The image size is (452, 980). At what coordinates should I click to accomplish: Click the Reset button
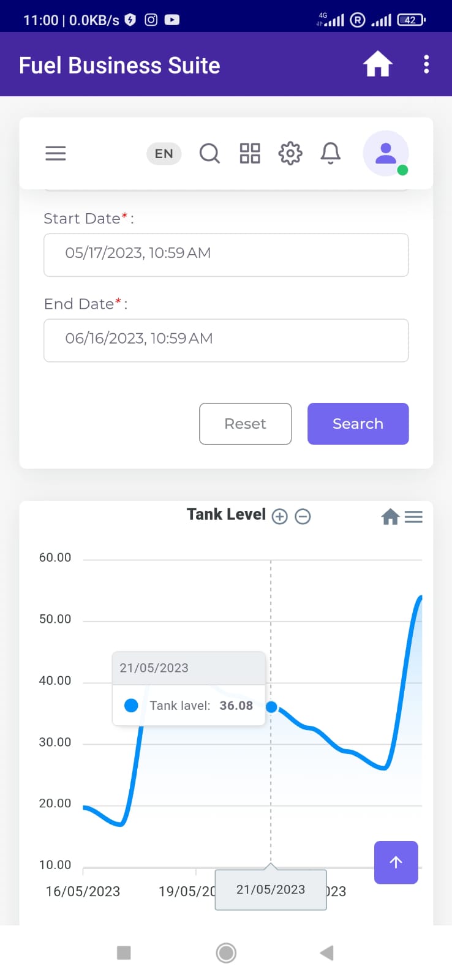[246, 424]
